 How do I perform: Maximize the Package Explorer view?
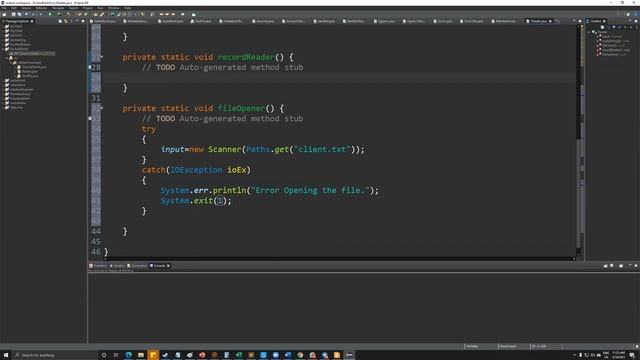[x=83, y=21]
